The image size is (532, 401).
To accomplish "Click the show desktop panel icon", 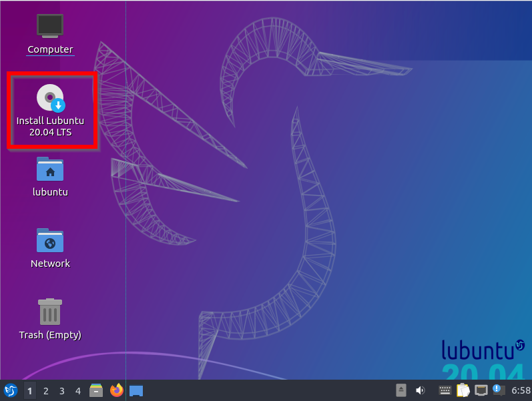I will (x=136, y=391).
